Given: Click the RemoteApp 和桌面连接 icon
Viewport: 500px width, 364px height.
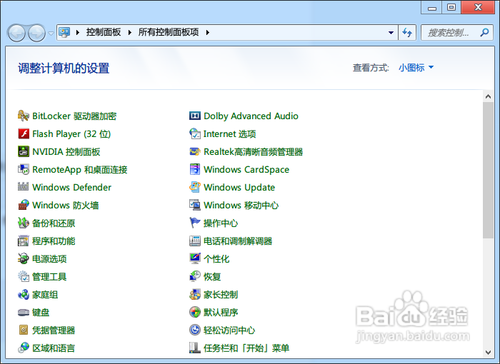Looking at the screenshot, I should 23,169.
